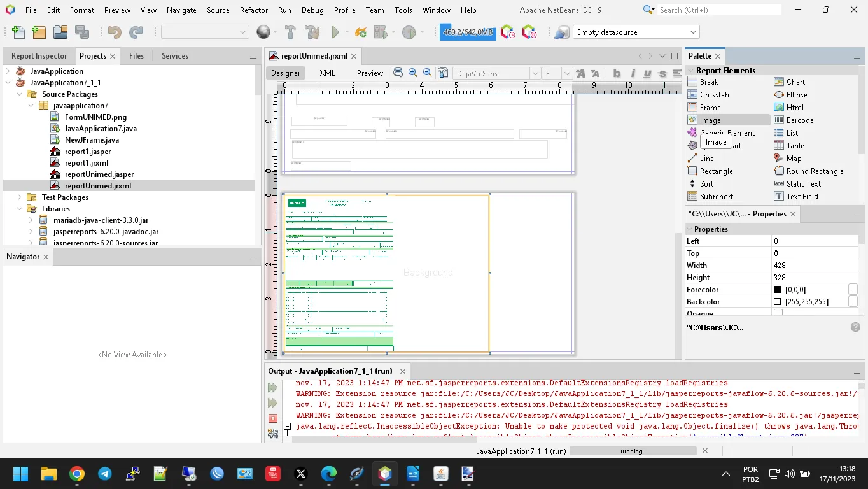Click the Open Project folder icon
This screenshot has height=489, width=868.
click(60, 32)
